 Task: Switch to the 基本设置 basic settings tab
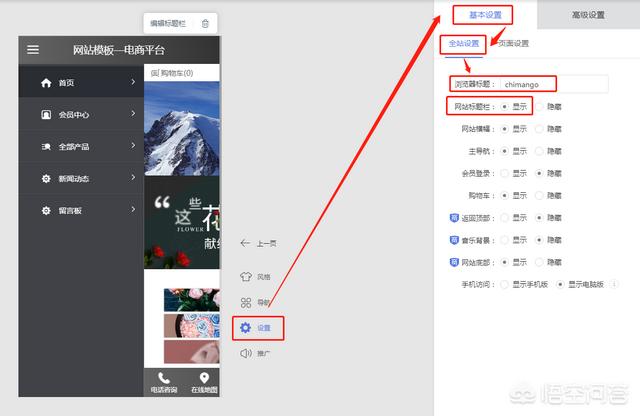coord(485,15)
